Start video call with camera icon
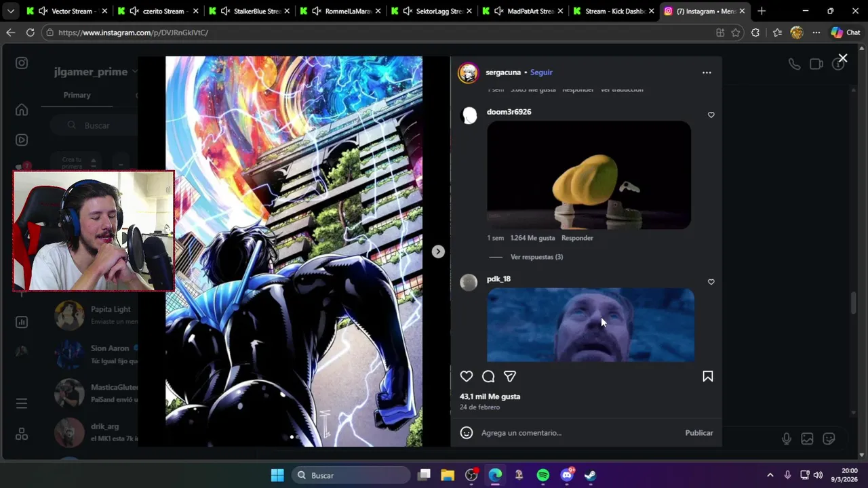868x488 pixels. pos(816,64)
